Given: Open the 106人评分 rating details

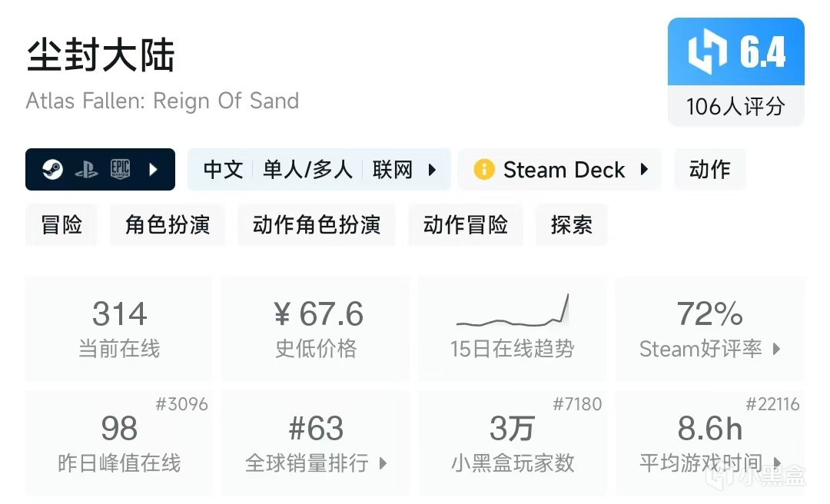Looking at the screenshot, I should (x=735, y=106).
